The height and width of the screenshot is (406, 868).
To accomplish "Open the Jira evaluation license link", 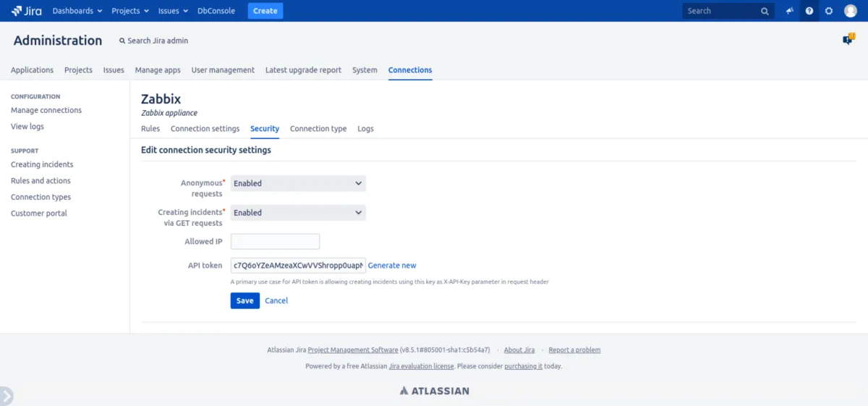I will 422,366.
